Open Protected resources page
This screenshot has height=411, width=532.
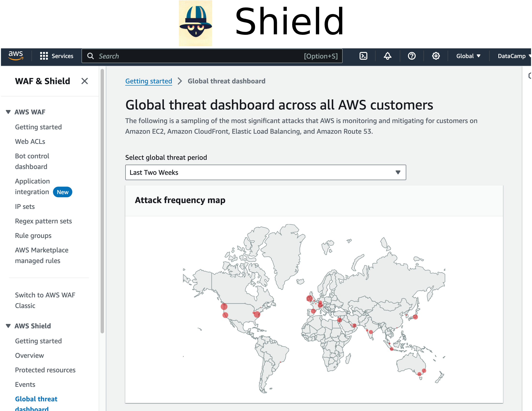45,370
